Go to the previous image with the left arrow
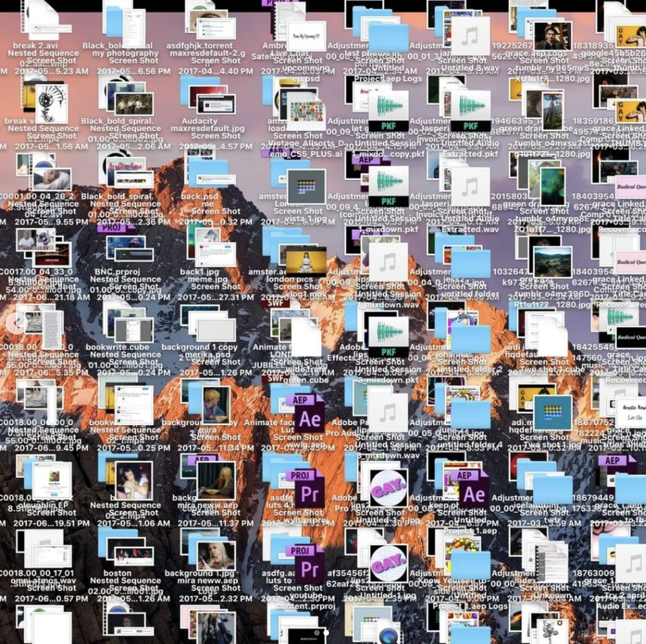This screenshot has width=646, height=644. [17, 323]
